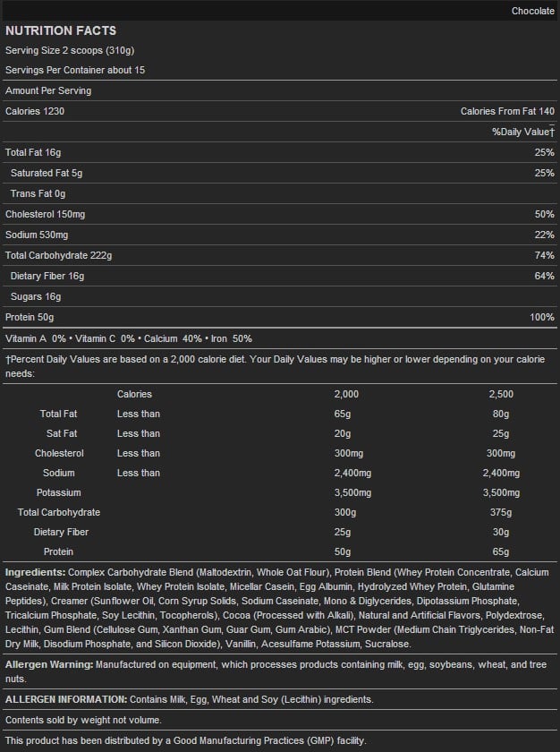The height and width of the screenshot is (752, 560).
Task: Click the Allergen Warning label
Action: click(49, 664)
